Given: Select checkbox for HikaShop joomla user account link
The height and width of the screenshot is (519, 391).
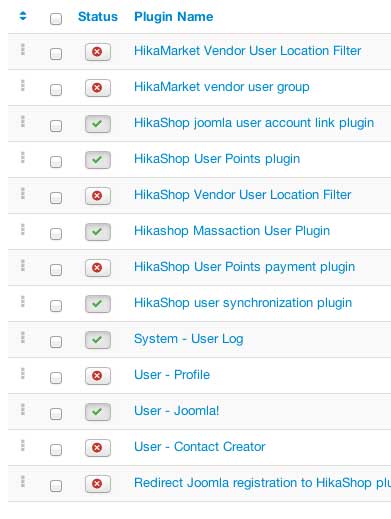Looking at the screenshot, I should pyautogui.click(x=56, y=126).
